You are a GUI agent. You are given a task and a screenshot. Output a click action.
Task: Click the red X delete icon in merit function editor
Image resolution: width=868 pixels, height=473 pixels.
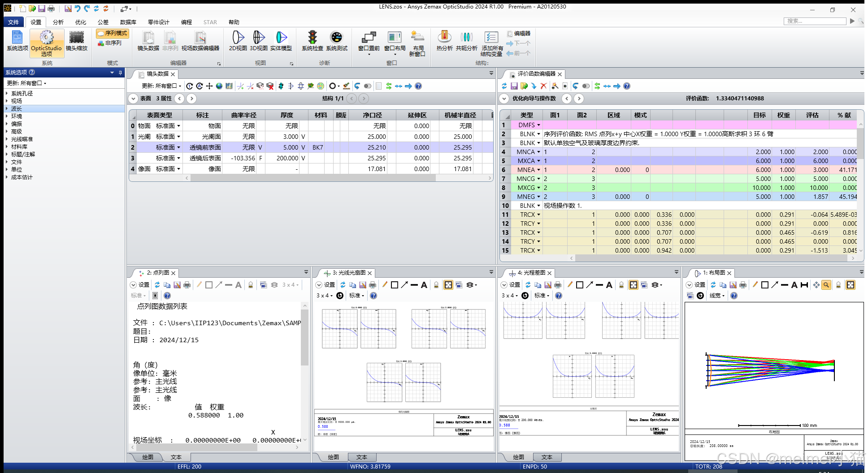pyautogui.click(x=544, y=86)
